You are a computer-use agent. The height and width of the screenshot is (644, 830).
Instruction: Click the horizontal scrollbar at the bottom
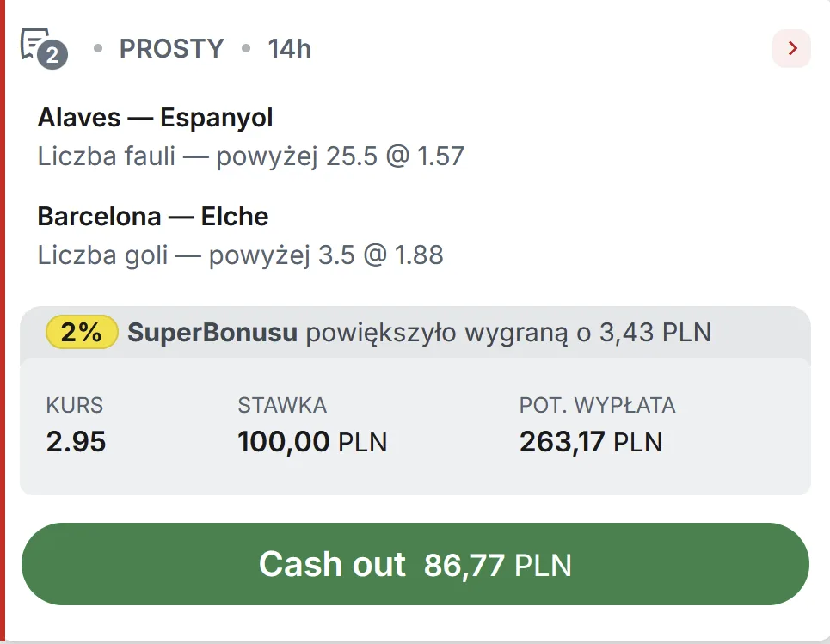(415, 640)
